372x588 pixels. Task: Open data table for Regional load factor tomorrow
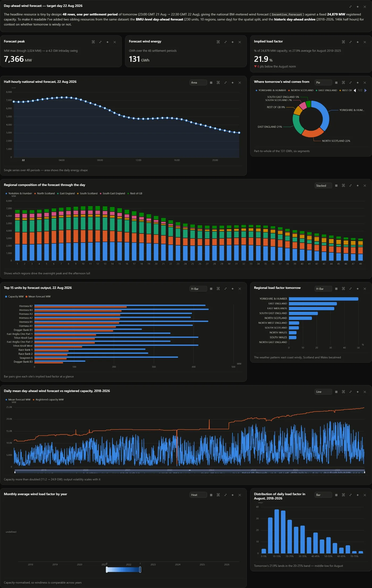(x=336, y=289)
